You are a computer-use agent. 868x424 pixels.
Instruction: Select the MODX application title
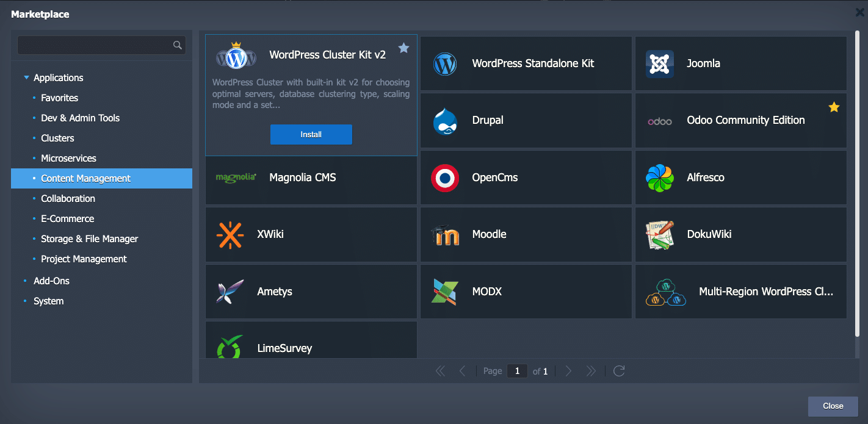pyautogui.click(x=487, y=292)
